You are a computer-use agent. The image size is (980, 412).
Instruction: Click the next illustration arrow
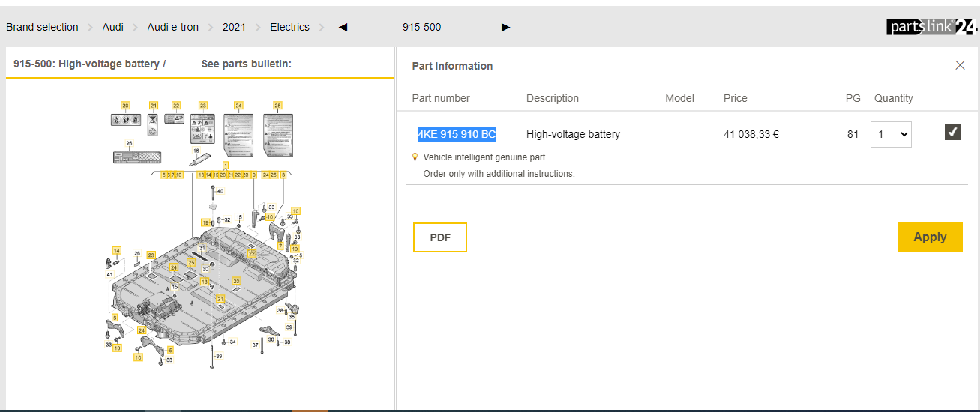[505, 28]
